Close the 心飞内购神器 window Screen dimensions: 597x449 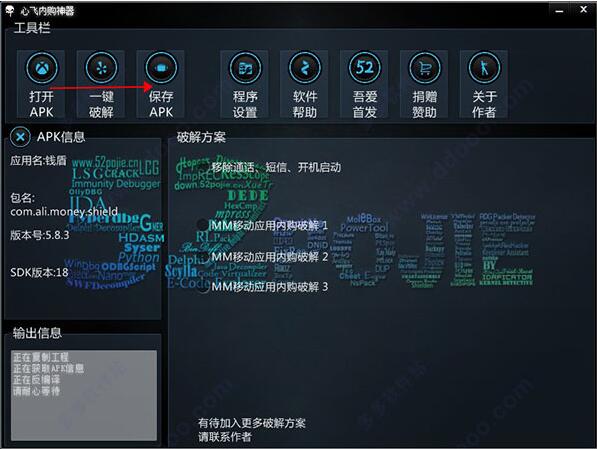tap(583, 10)
